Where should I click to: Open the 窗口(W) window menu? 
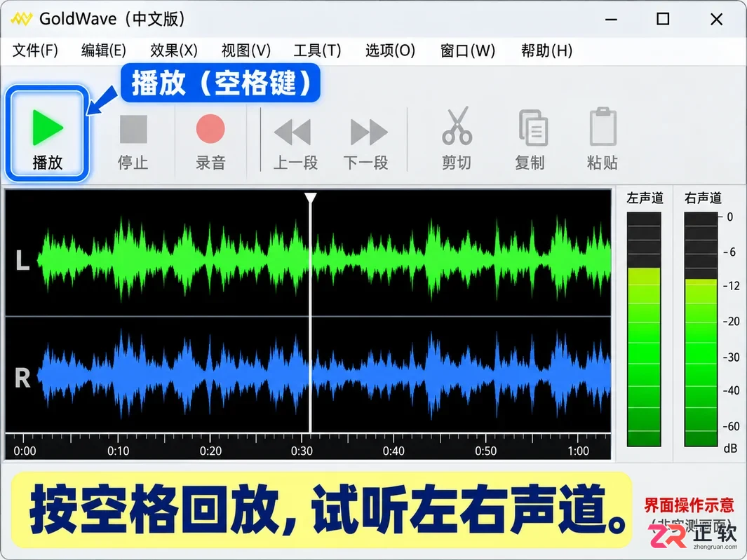pyautogui.click(x=467, y=50)
